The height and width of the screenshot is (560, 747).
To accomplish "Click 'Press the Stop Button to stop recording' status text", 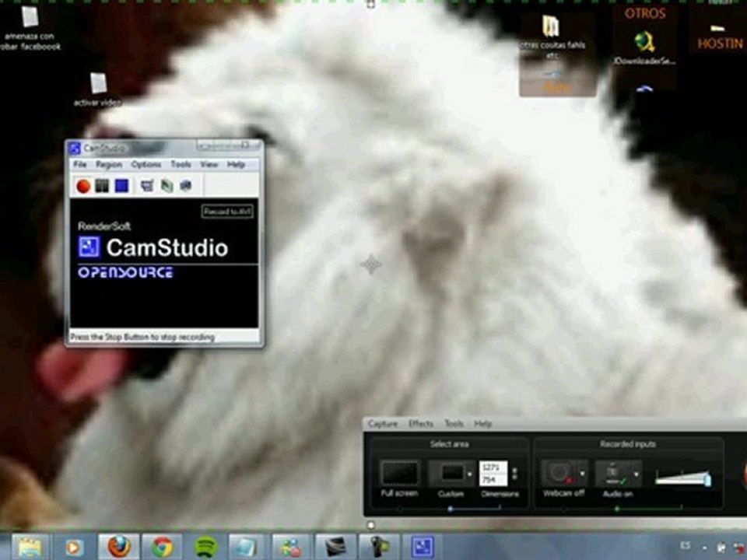I will [142, 337].
